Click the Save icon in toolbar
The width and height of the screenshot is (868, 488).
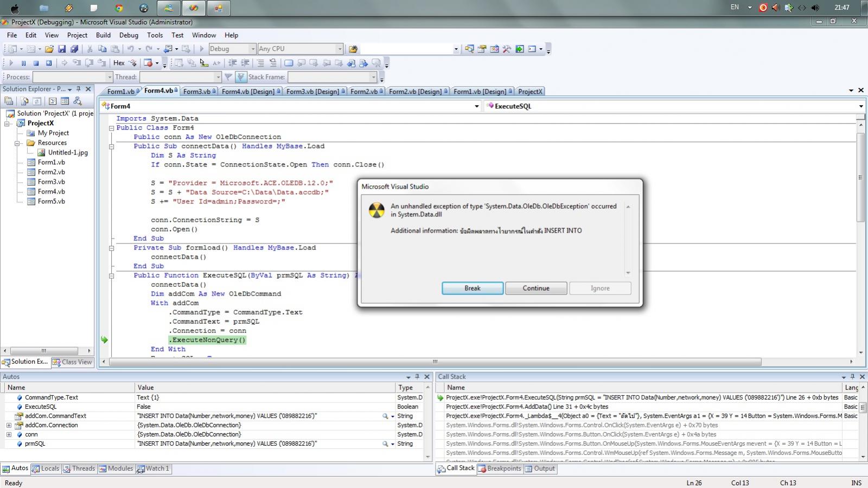pos(62,49)
